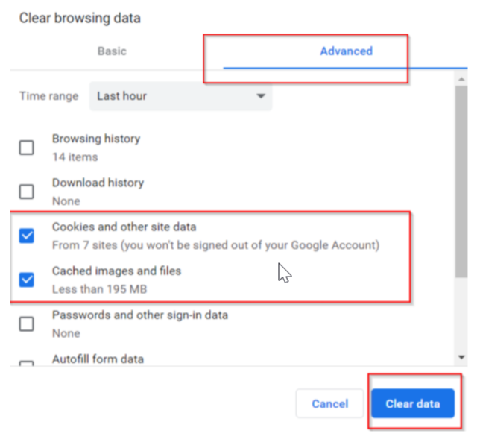480x448 pixels.
Task: Click the Download history label text
Action: click(98, 183)
